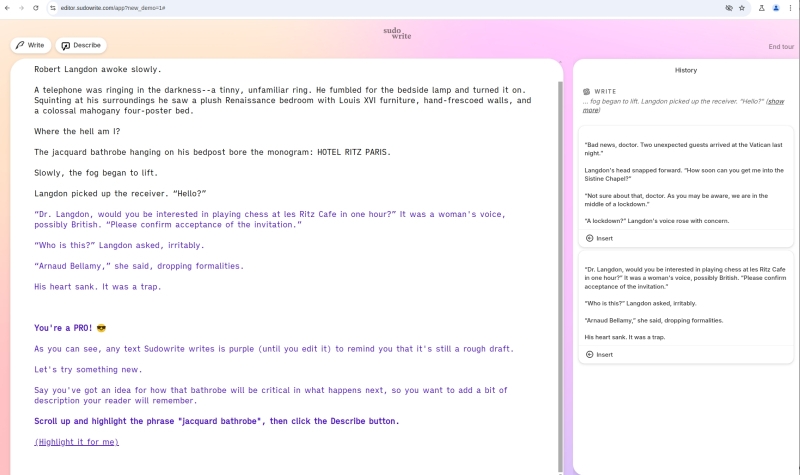This screenshot has height=475, width=800.
Task: Insert the chess invitation suggestion
Action: pyautogui.click(x=599, y=354)
